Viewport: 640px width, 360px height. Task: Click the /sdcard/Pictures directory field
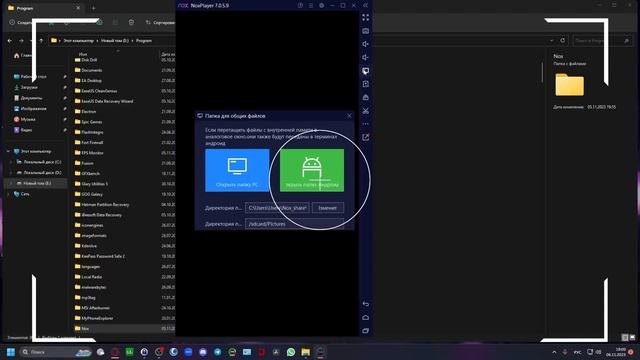tap(294, 224)
